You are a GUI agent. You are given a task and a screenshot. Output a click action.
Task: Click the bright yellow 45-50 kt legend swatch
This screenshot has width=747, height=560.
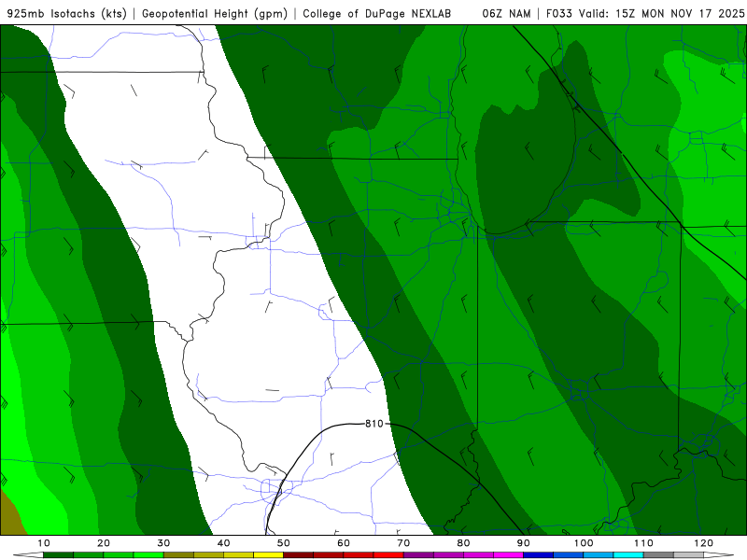pyautogui.click(x=268, y=555)
